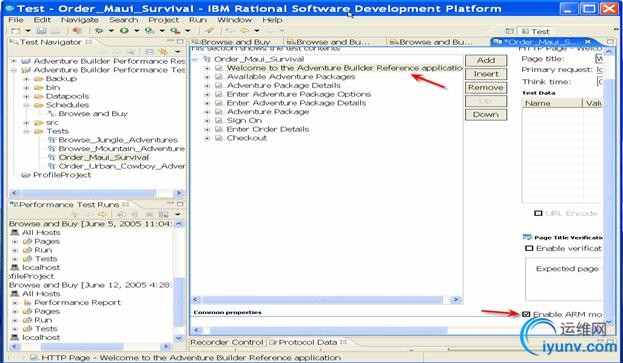The height and width of the screenshot is (363, 623).
Task: Click Link with Editor icon in Test Navigator
Action: click(163, 52)
